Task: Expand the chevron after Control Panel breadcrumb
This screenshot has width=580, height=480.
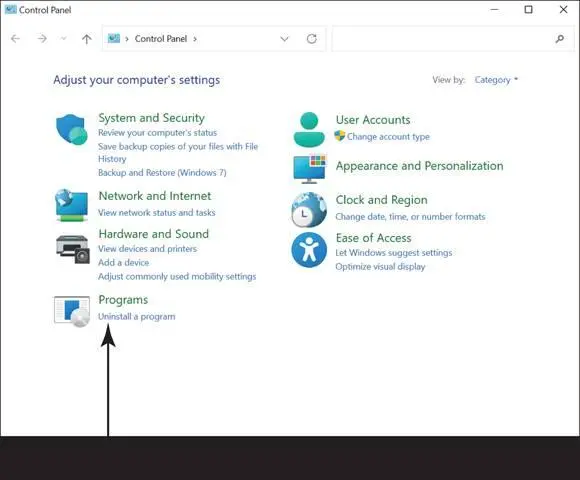Action: (x=195, y=38)
